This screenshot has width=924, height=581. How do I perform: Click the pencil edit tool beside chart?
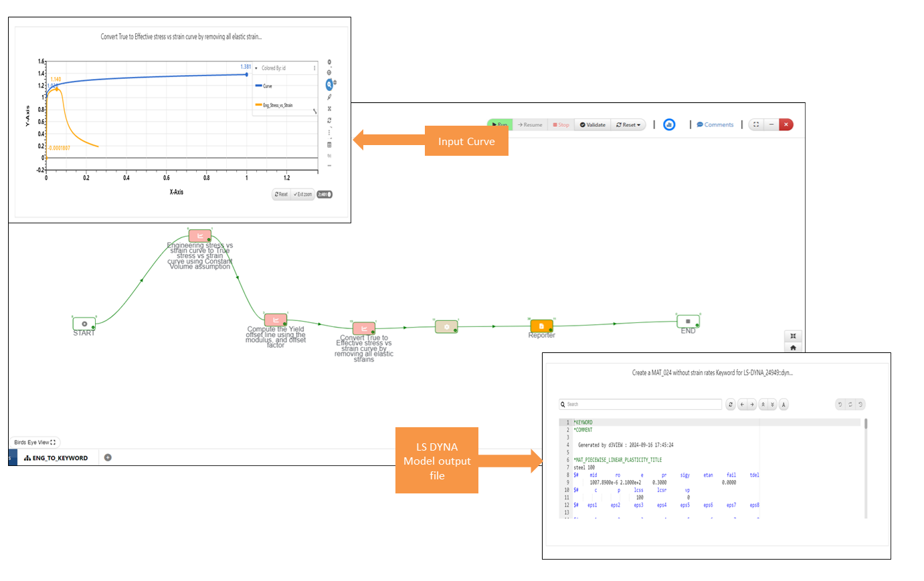tap(329, 97)
